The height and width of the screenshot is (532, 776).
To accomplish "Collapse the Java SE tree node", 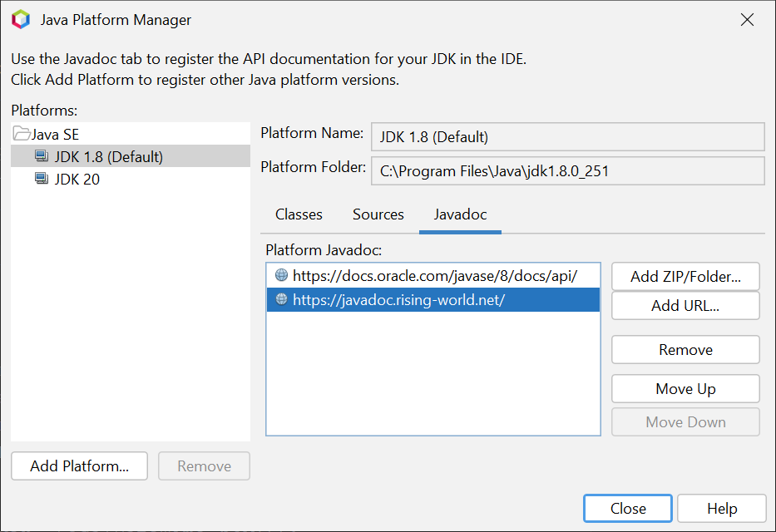I will [x=22, y=134].
